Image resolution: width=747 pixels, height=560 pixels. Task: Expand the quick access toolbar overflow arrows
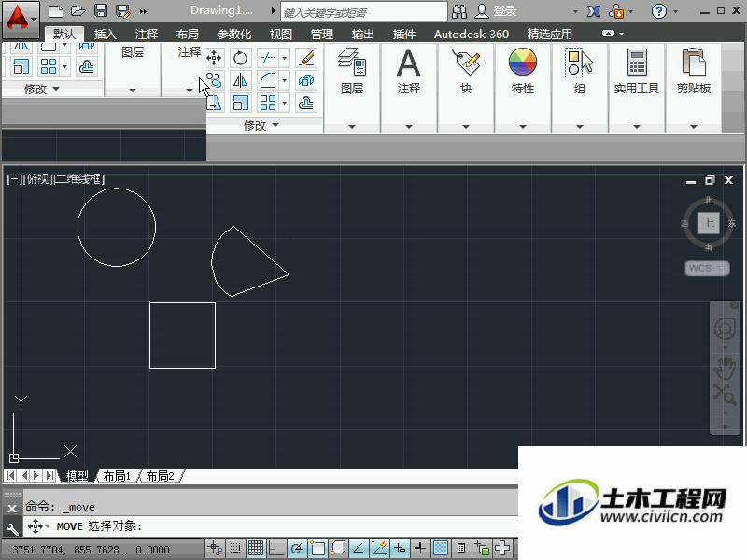144,11
